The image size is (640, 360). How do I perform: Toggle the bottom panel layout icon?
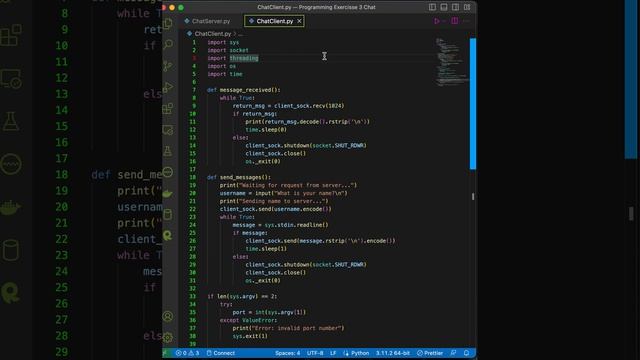coord(444,7)
